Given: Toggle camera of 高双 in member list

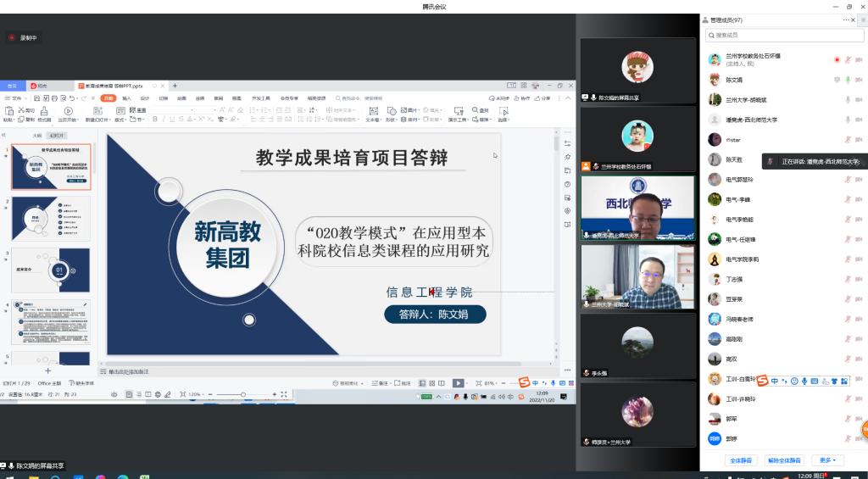Looking at the screenshot, I should click(859, 359).
